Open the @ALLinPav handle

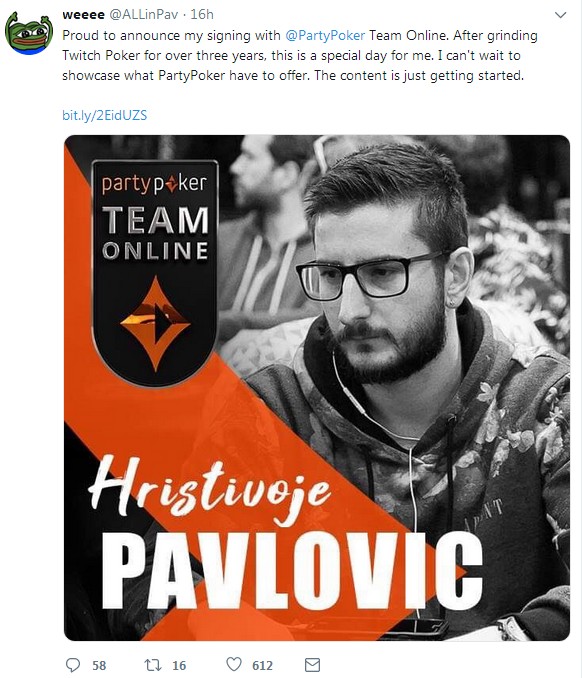click(x=144, y=15)
